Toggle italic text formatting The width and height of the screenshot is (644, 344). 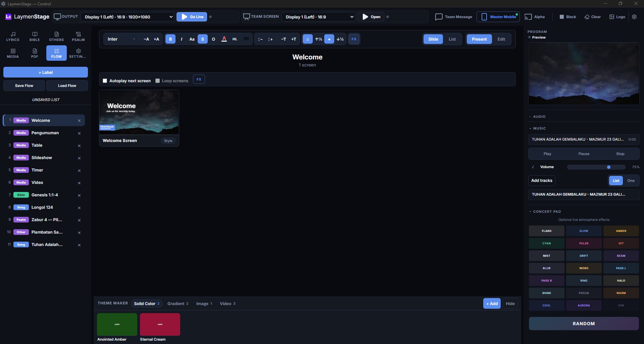click(181, 39)
